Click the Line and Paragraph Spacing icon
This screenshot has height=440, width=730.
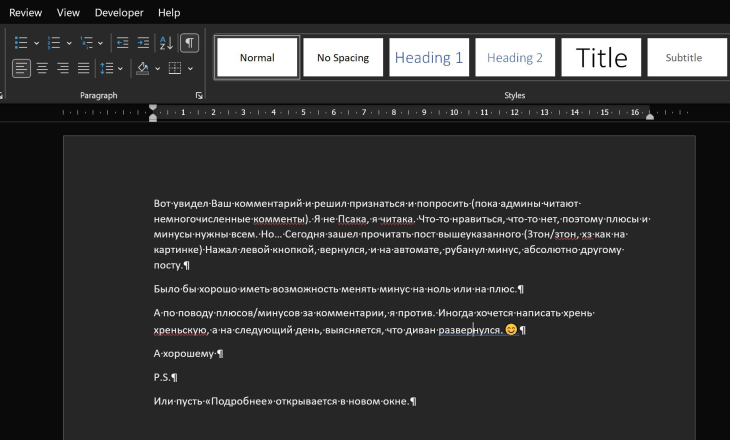[107, 68]
